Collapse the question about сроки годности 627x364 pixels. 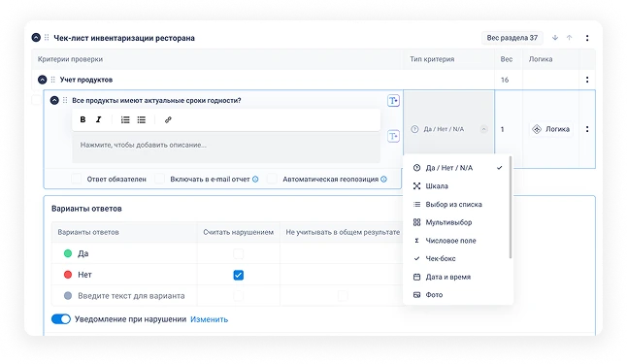point(54,100)
